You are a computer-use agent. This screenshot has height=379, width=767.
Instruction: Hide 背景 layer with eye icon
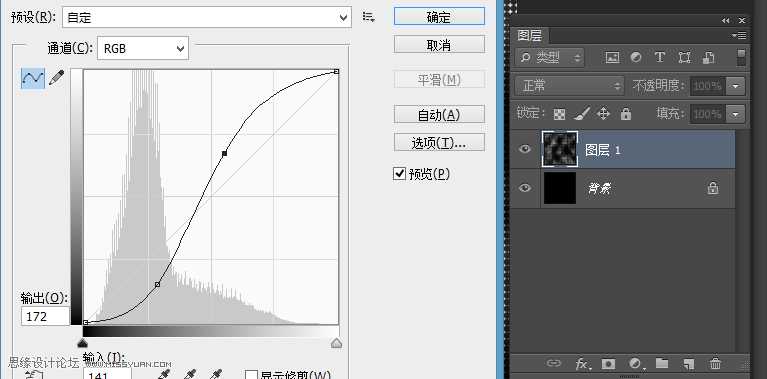tap(524, 188)
